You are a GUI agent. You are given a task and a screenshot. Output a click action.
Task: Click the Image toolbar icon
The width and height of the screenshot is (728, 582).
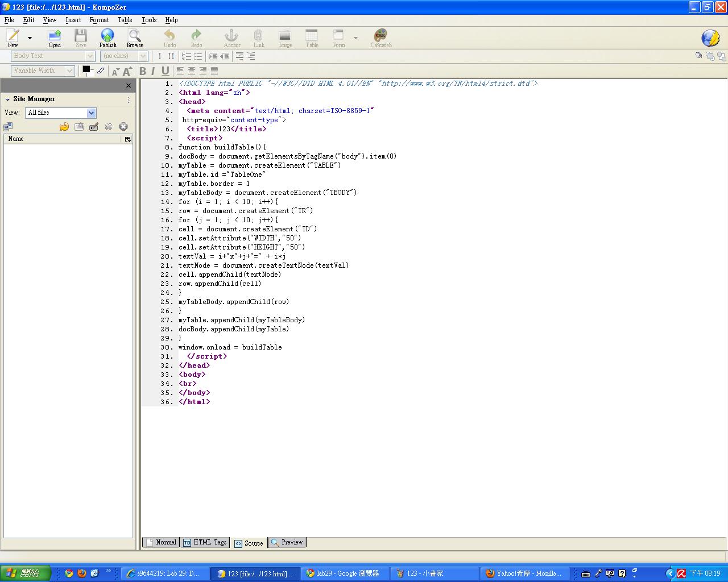[x=286, y=38]
